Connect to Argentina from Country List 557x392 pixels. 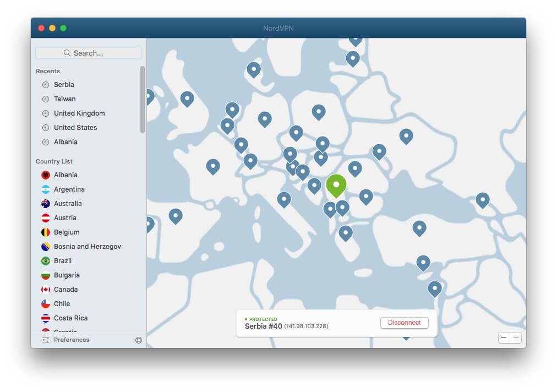69,189
